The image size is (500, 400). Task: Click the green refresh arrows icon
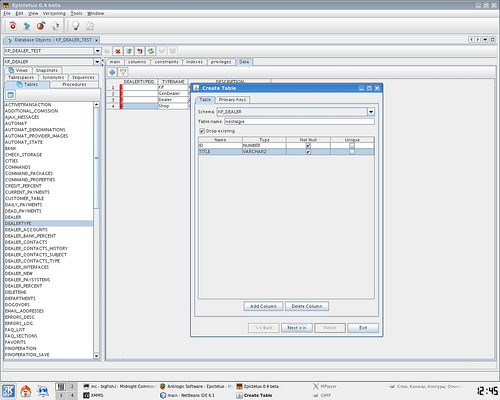[151, 51]
